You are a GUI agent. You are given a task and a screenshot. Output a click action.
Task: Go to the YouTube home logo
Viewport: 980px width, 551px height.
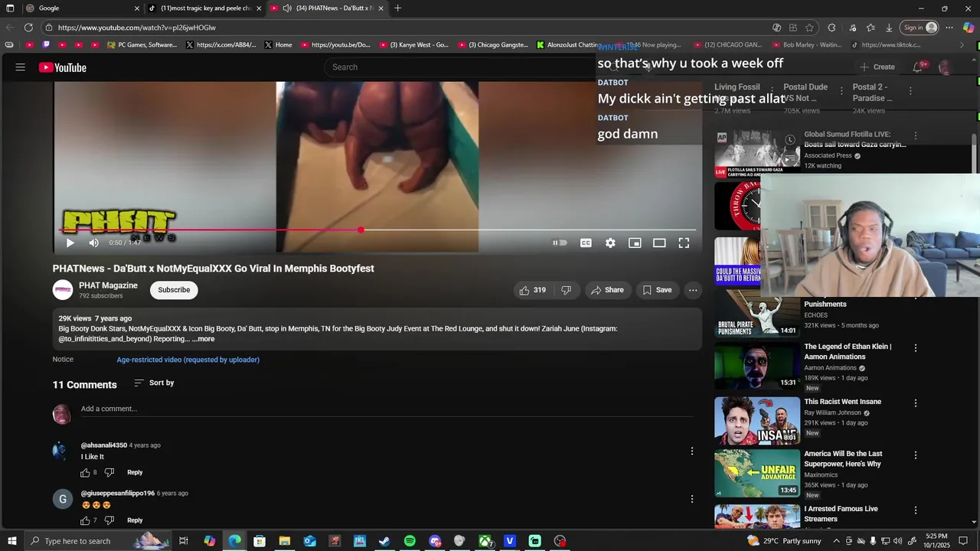63,67
